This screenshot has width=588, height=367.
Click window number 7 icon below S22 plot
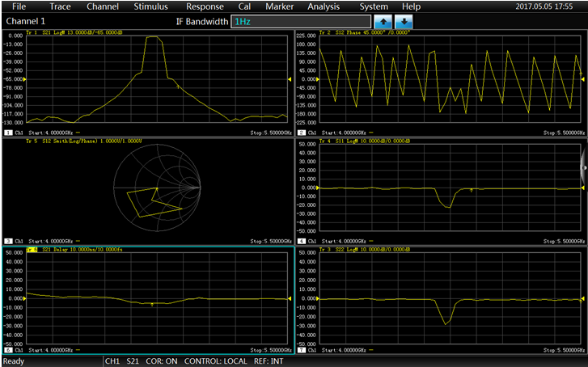302,350
